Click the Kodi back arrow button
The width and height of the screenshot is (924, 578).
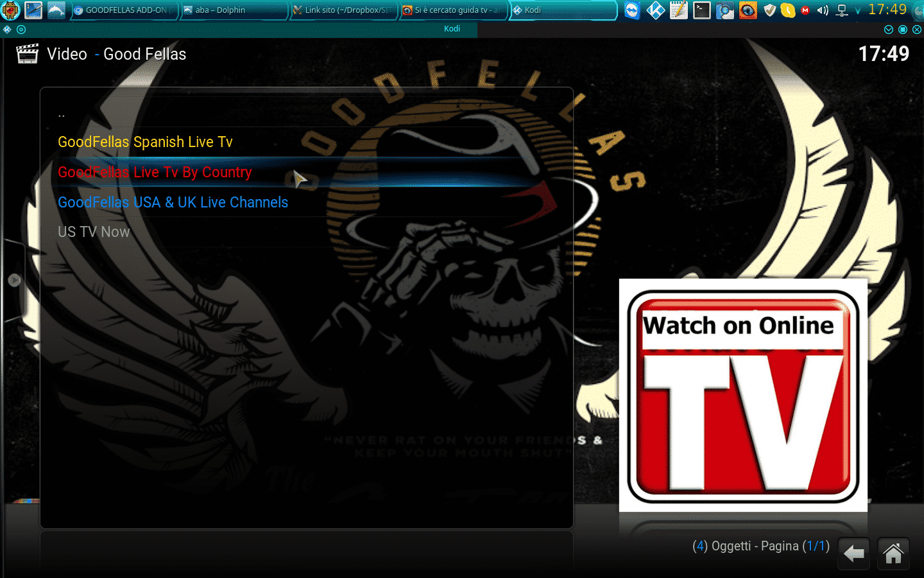pyautogui.click(x=854, y=554)
